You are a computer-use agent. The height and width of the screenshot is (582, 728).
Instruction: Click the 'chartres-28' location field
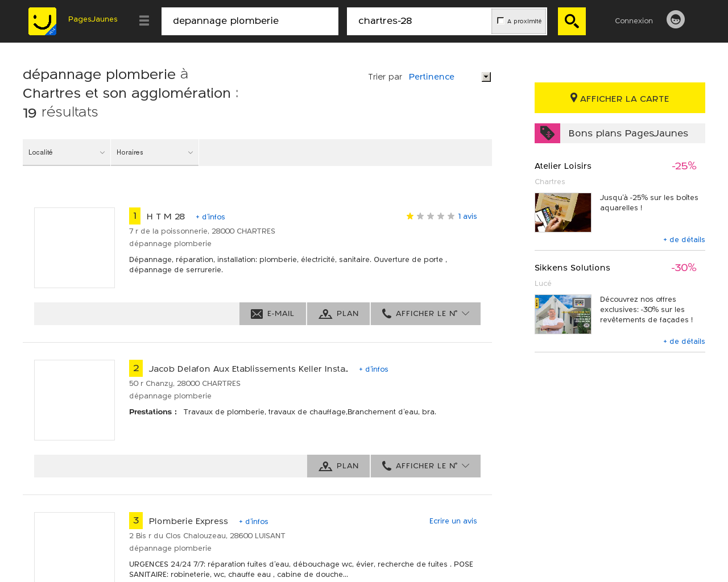(419, 21)
